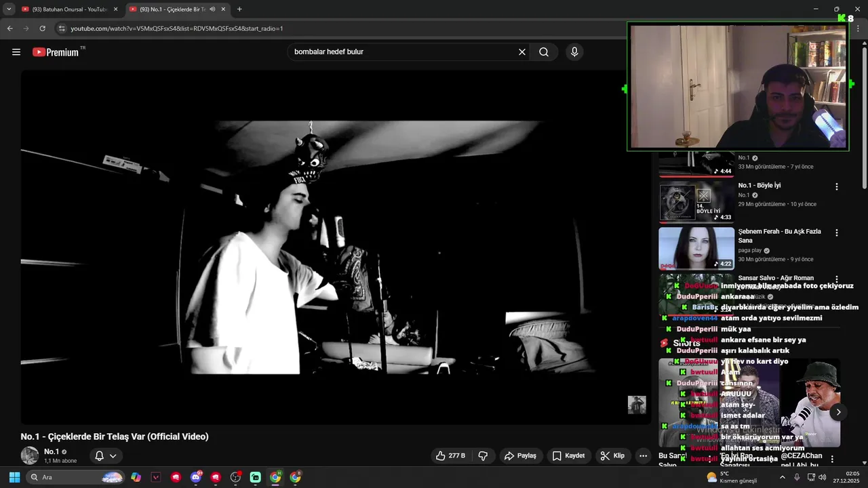Close the No.1 Çiçeklerde tab
The image size is (868, 488).
[223, 9]
